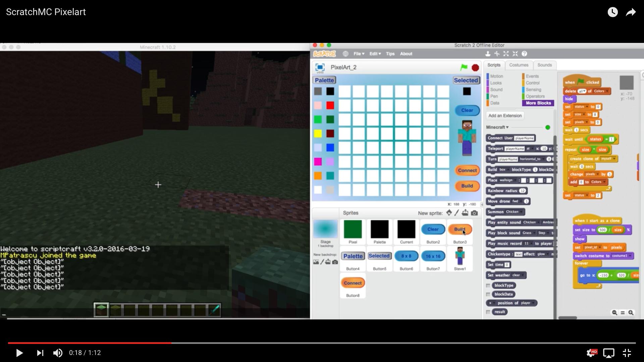Viewport: 644px width, 362px height.
Task: Click the globe language icon
Action: 345,54
